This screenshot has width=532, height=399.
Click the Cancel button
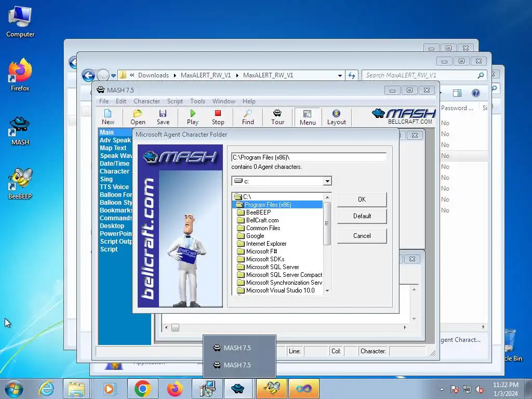[x=362, y=236]
